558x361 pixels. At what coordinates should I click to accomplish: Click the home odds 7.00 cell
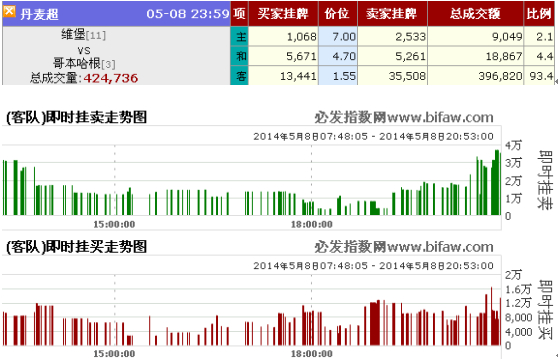point(338,36)
